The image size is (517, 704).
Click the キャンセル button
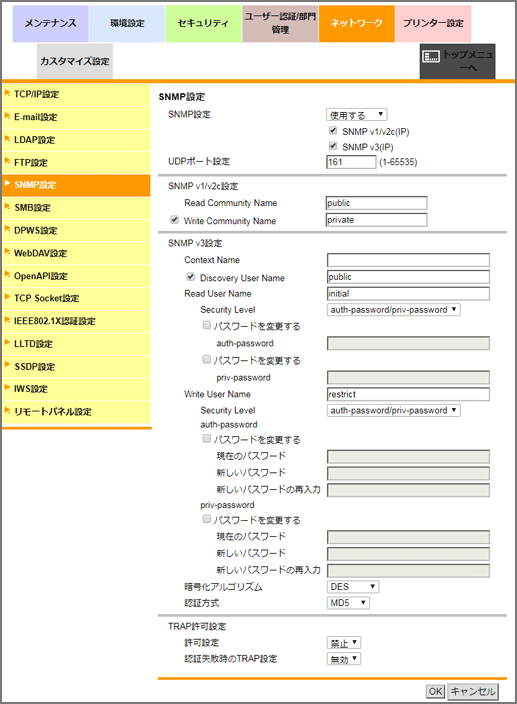click(x=473, y=691)
